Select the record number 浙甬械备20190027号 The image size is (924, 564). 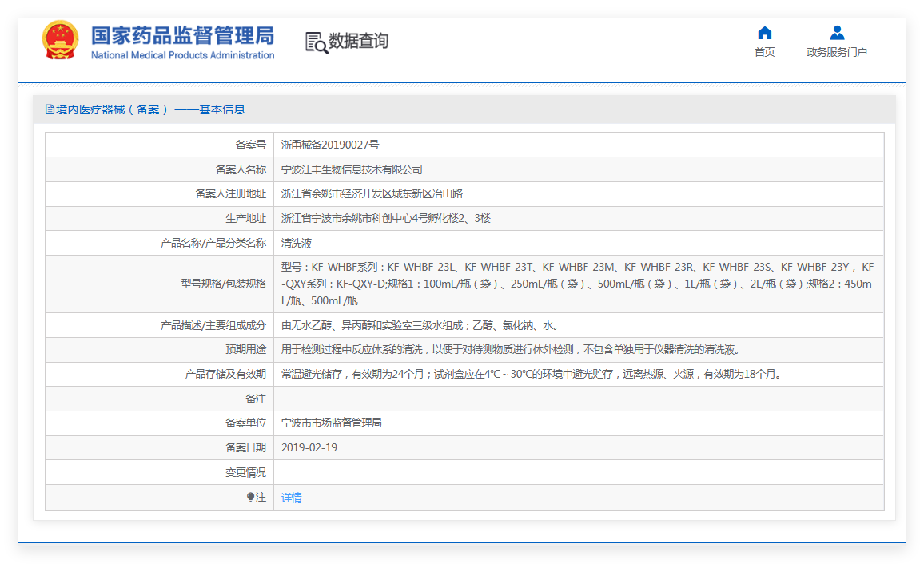[330, 145]
